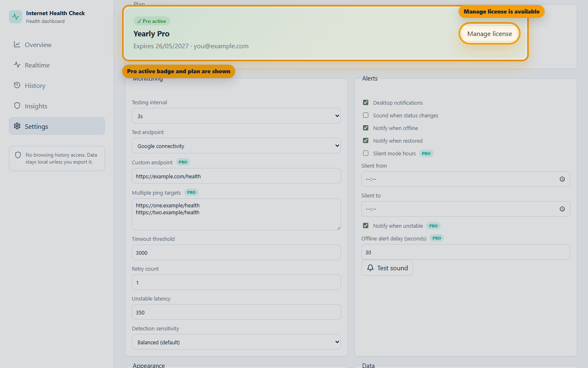Switch to the History page
The width and height of the screenshot is (588, 368).
point(57,85)
